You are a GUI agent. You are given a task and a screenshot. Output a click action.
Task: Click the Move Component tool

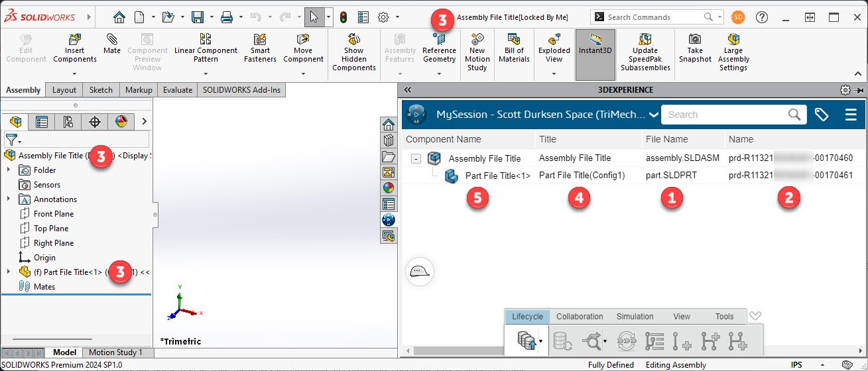[303, 49]
